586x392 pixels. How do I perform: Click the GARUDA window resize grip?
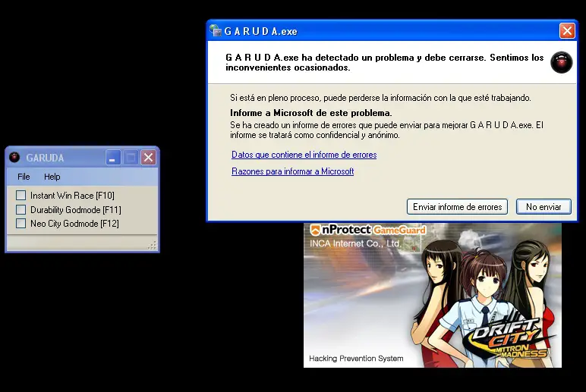[152, 245]
